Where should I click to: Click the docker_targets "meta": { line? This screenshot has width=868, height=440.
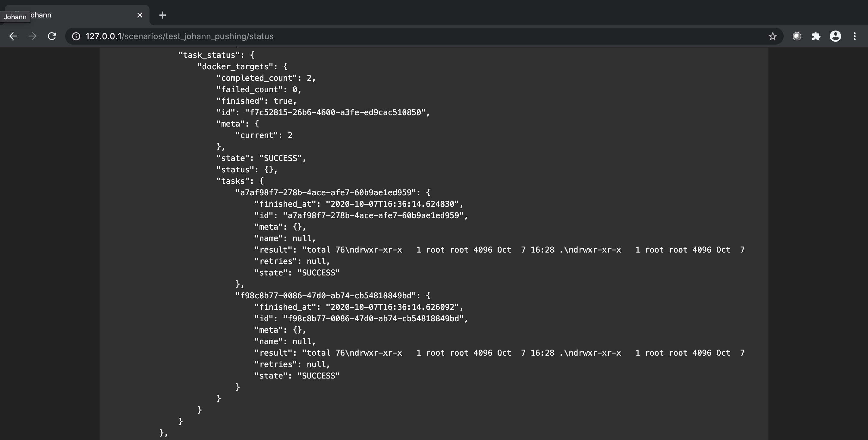pos(237,124)
